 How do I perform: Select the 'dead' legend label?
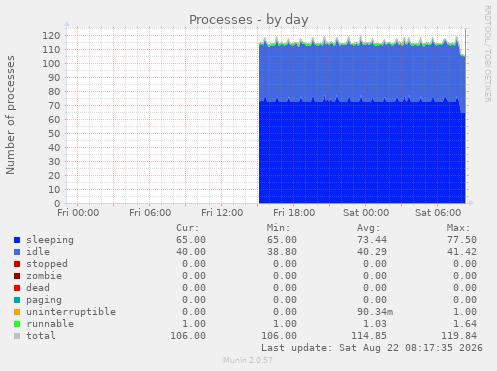(x=38, y=288)
